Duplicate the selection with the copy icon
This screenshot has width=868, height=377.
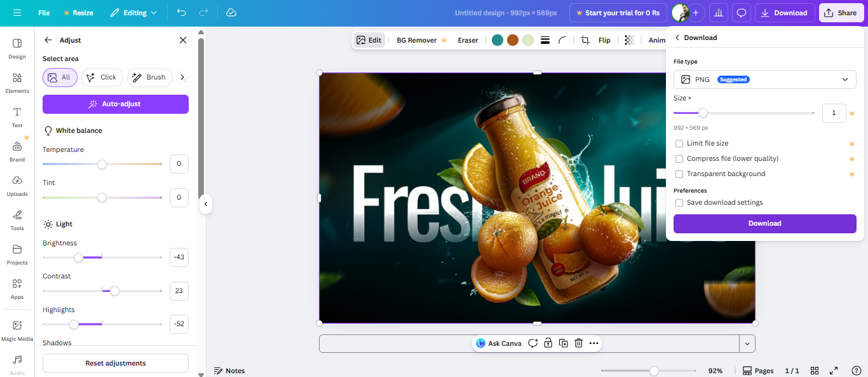click(x=563, y=343)
